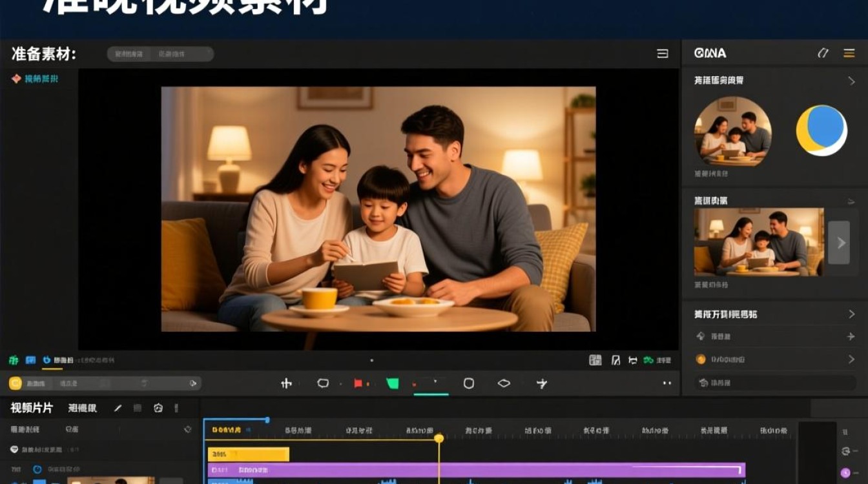The height and width of the screenshot is (484, 868).
Task: Click the grid icon at the preview's bottom right
Action: coord(595,360)
